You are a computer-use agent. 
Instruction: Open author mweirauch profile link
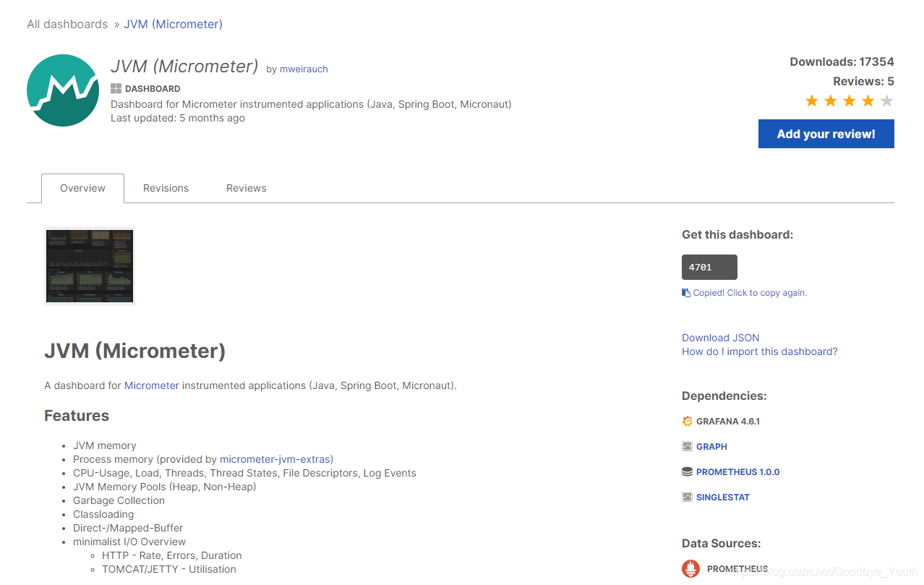click(x=304, y=69)
